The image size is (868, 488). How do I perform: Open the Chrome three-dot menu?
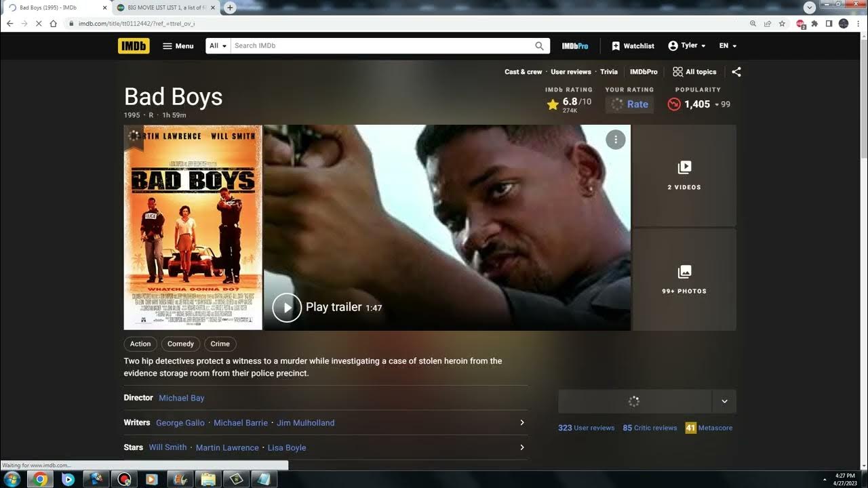pos(858,23)
